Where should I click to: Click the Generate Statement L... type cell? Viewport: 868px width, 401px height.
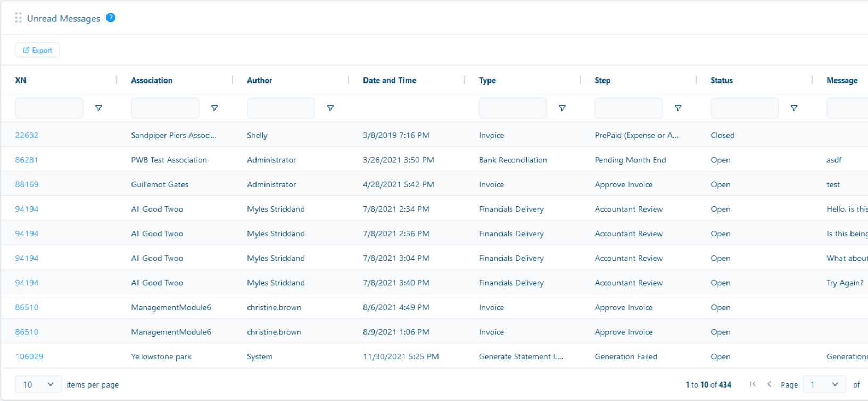click(521, 356)
